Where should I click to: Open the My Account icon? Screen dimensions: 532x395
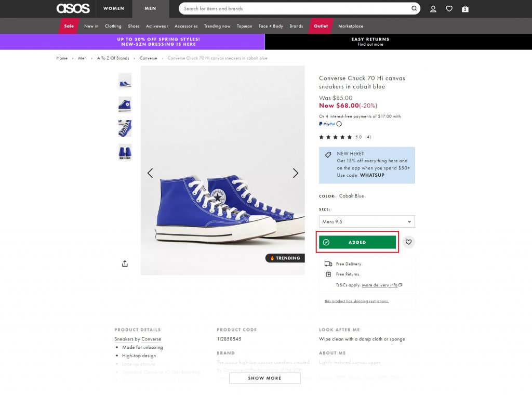click(x=433, y=9)
